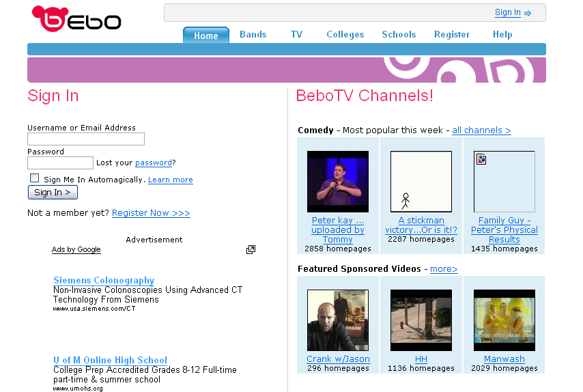The height and width of the screenshot is (392, 583).
Task: Click the arrow icon beside Sign In
Action: 528,13
